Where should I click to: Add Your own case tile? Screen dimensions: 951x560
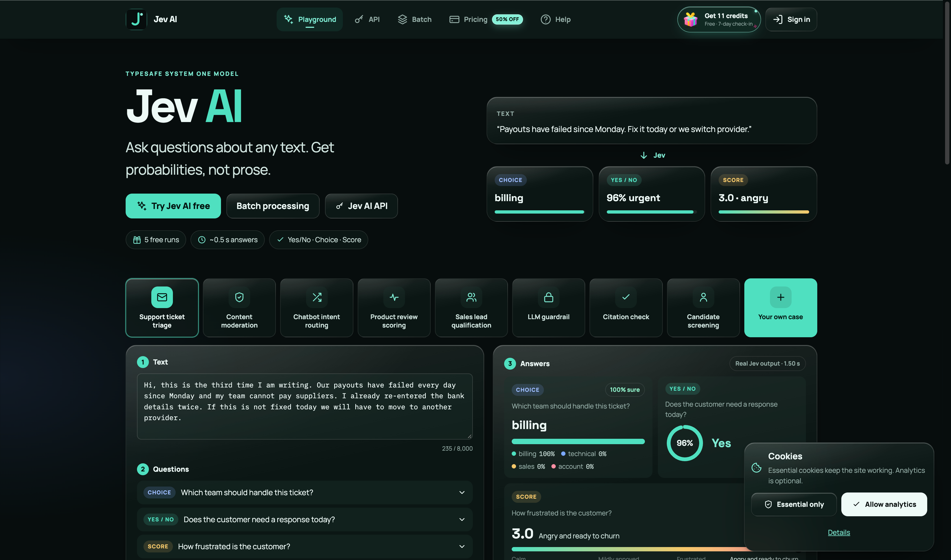coord(780,308)
